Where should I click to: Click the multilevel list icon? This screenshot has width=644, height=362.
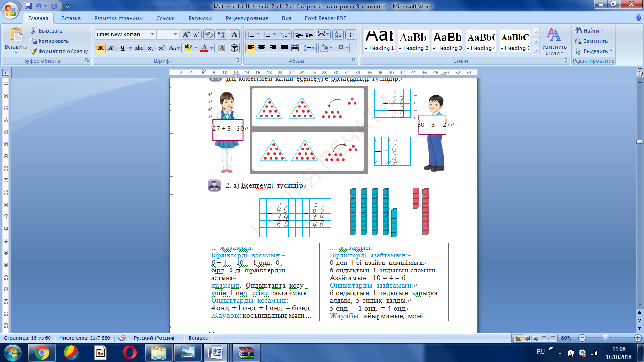(x=283, y=34)
